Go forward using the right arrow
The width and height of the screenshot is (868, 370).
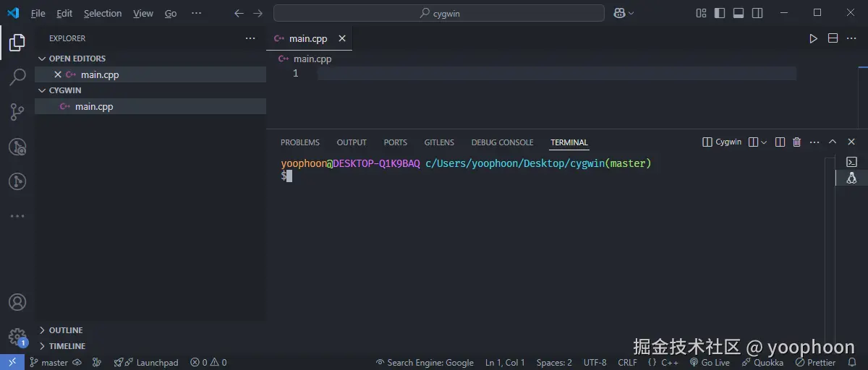tap(258, 13)
